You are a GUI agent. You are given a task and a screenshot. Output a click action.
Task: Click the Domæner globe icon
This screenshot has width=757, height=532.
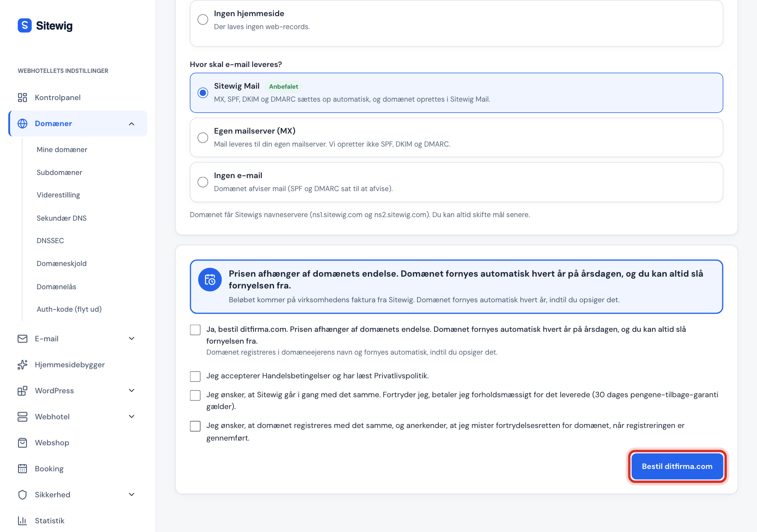tap(22, 123)
